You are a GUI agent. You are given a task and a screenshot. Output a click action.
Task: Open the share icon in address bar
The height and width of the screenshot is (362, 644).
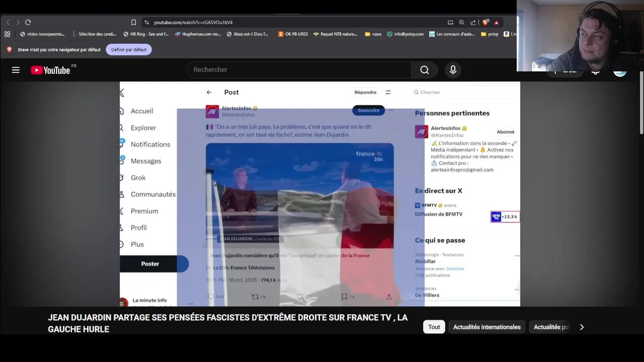coord(473,22)
